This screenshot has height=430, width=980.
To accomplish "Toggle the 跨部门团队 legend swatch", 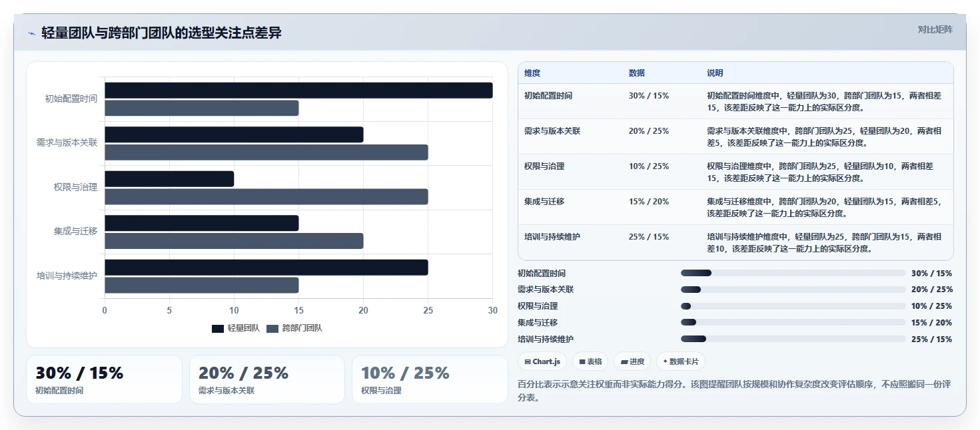I will point(272,328).
